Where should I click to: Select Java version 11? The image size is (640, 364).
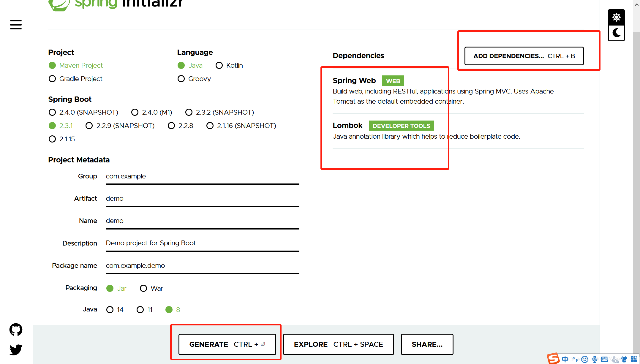click(x=140, y=310)
